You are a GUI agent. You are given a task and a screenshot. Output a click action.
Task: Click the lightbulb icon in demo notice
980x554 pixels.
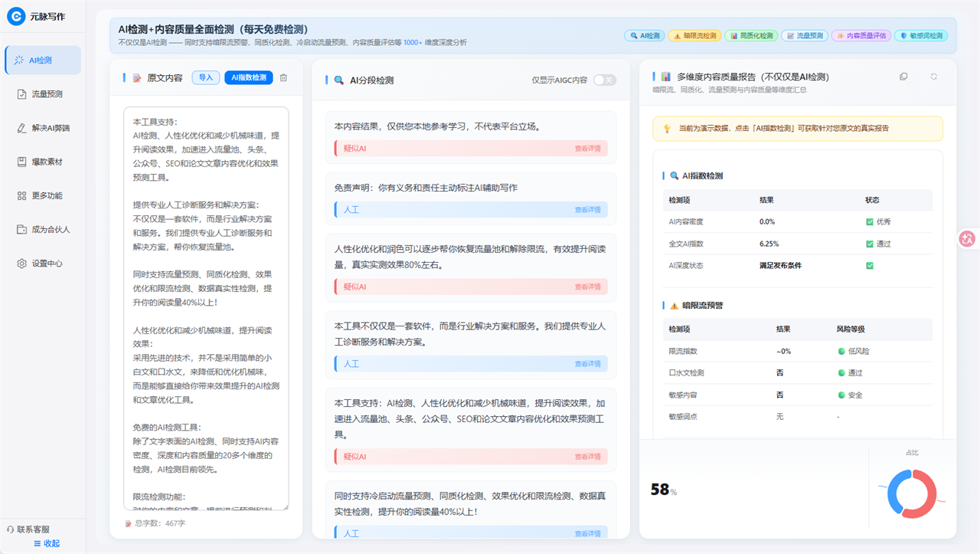tap(667, 129)
